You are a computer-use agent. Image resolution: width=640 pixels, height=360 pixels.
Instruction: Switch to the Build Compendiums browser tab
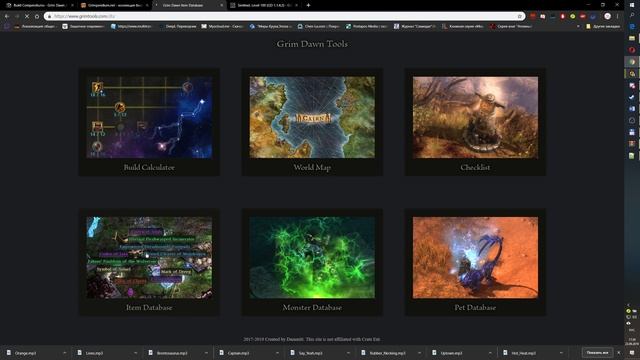pos(39,5)
